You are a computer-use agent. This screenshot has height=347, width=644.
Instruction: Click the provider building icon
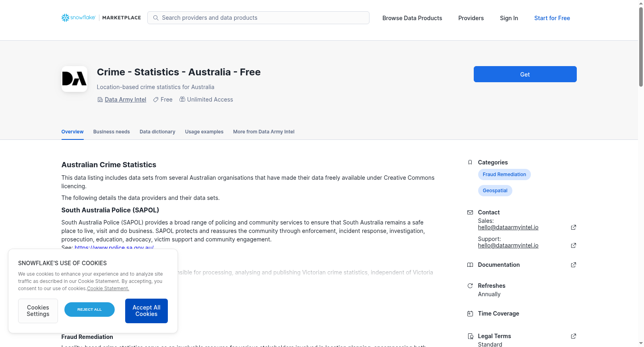pyautogui.click(x=100, y=100)
